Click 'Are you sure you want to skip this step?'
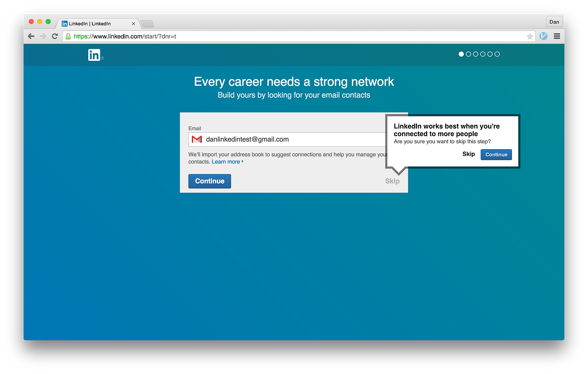 pos(442,142)
